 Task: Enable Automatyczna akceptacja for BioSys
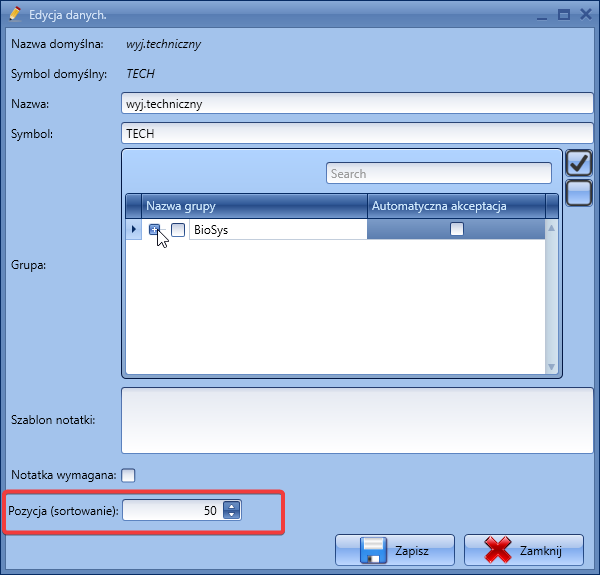(457, 230)
